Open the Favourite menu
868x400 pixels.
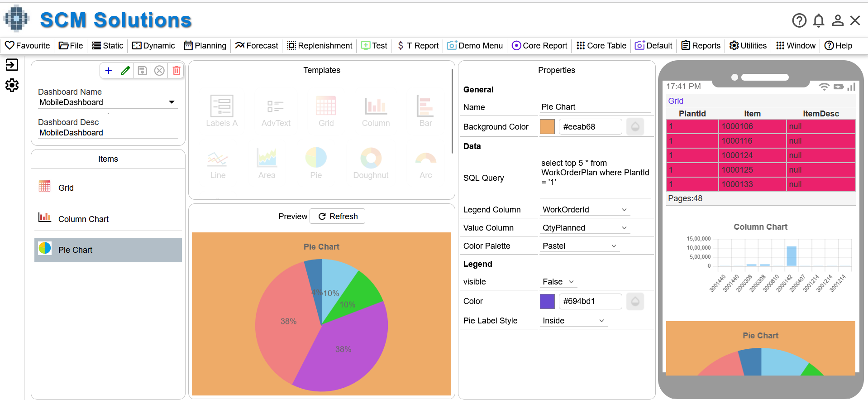(28, 46)
